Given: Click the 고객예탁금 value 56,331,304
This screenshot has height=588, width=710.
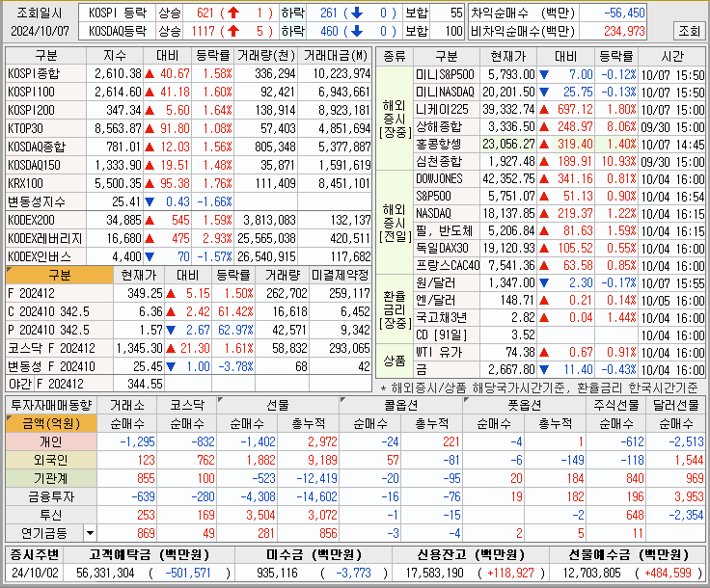Looking at the screenshot, I should click(x=105, y=574).
